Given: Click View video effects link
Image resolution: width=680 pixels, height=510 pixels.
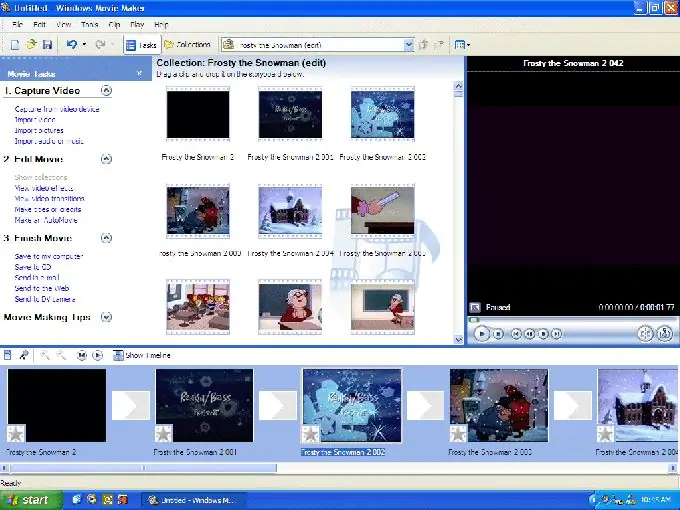Looking at the screenshot, I should click(x=44, y=188).
